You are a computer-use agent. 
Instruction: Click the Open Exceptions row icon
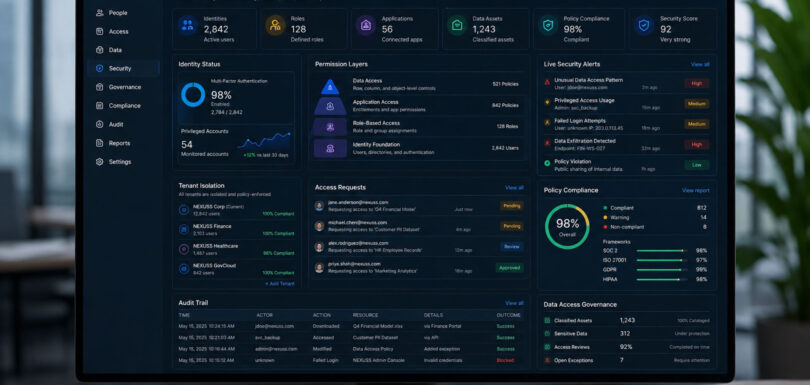(x=547, y=360)
